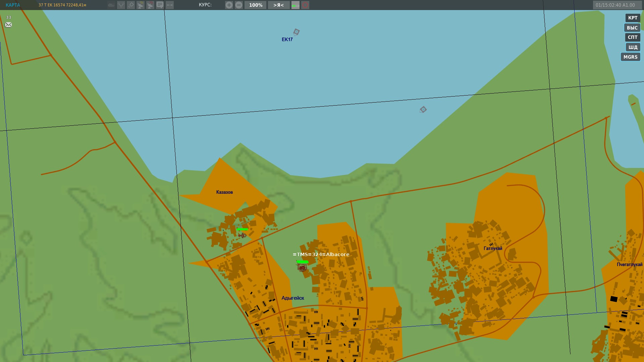This screenshot has height=362, width=644.
Task: Click the MGRS cursor coordinates readout
Action: (x=62, y=5)
